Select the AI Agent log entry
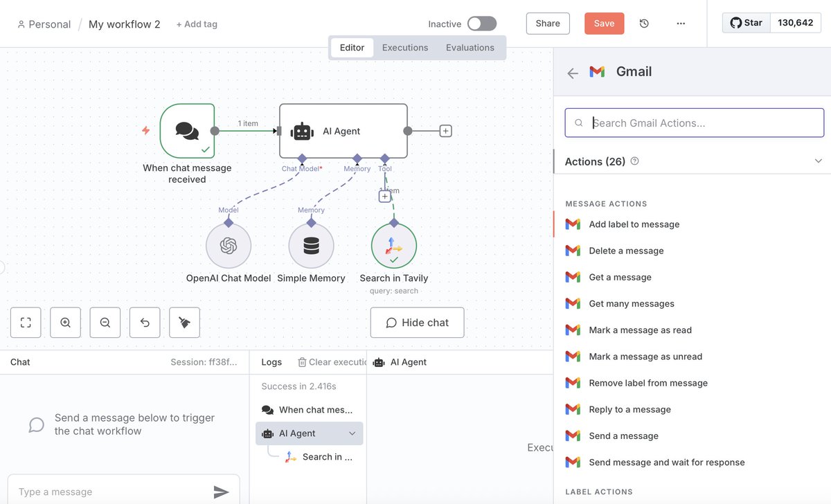 (309, 433)
